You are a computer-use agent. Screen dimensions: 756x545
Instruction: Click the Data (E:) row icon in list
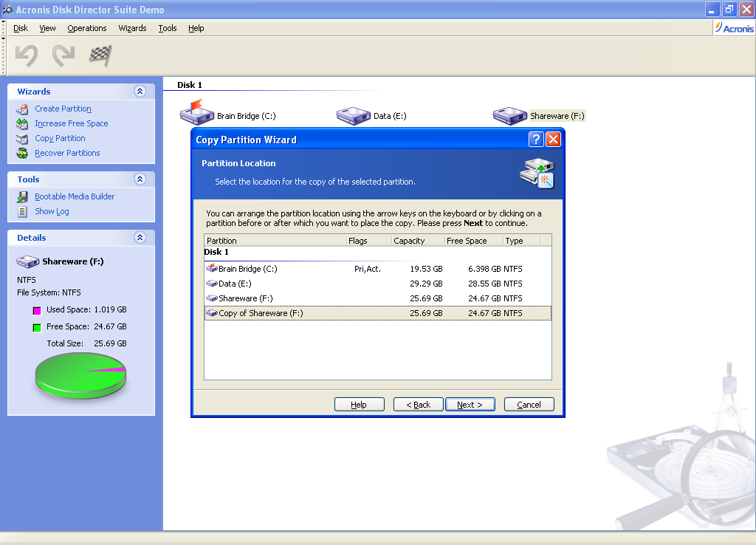point(212,284)
